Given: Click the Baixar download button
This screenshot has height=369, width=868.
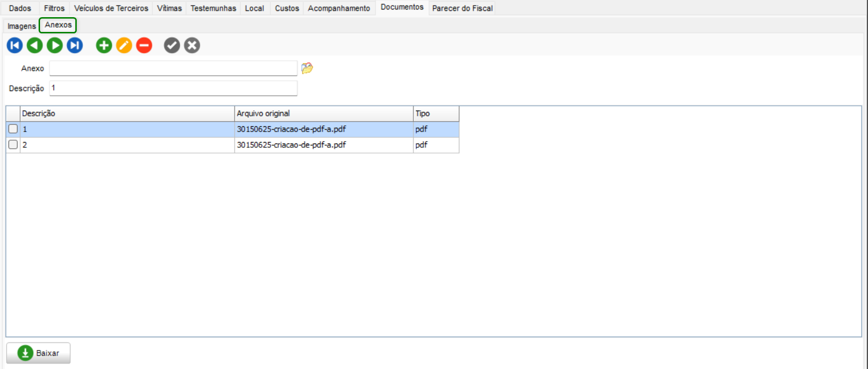Looking at the screenshot, I should point(38,353).
